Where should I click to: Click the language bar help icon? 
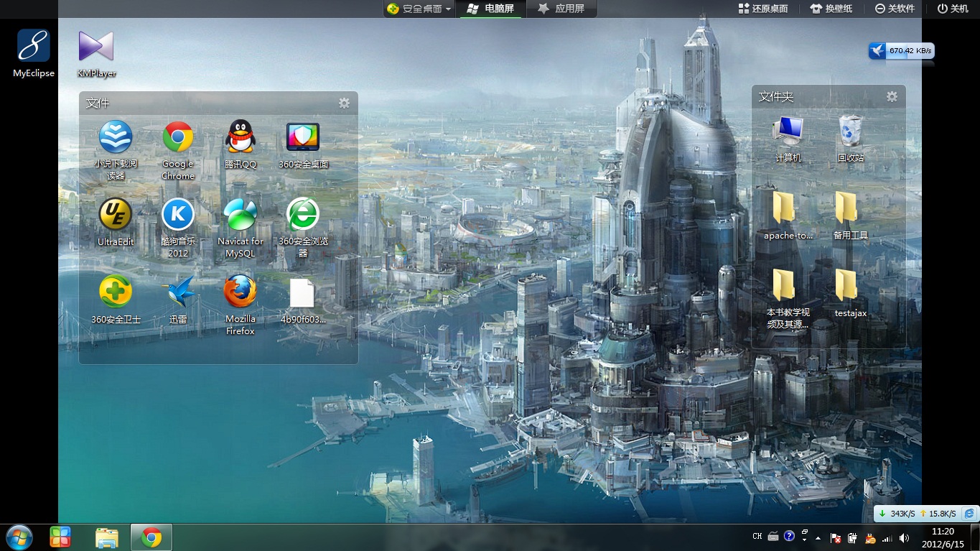point(789,536)
